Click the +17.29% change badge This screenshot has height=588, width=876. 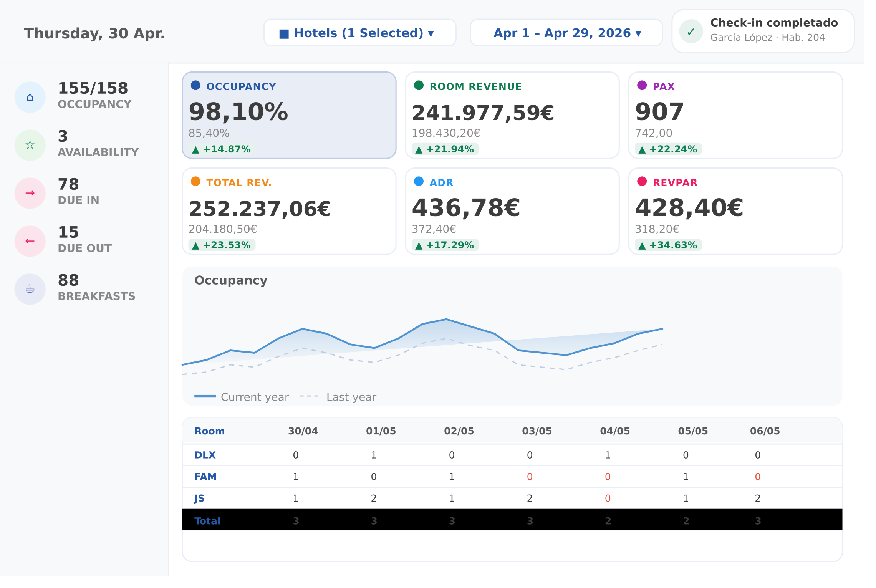pos(445,245)
